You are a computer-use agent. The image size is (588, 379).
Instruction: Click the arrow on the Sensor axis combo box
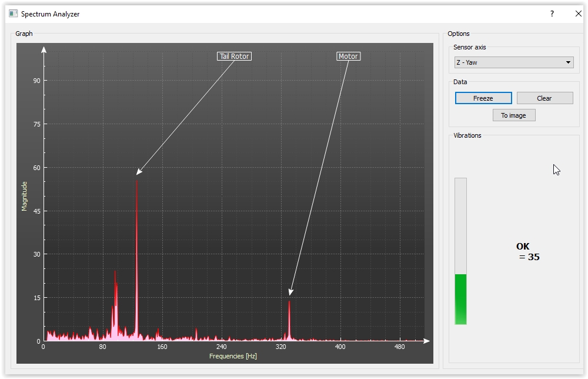(x=568, y=62)
